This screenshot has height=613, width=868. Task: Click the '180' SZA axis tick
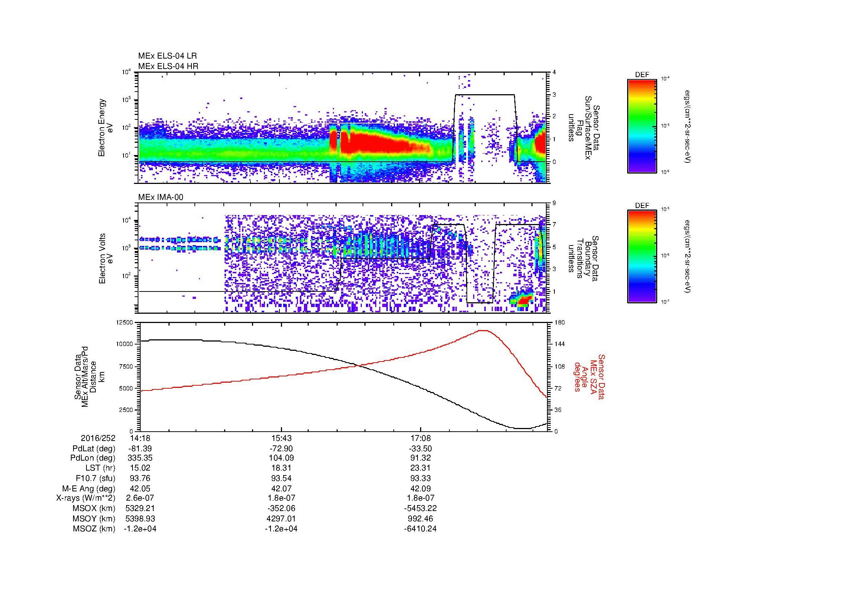[560, 322]
